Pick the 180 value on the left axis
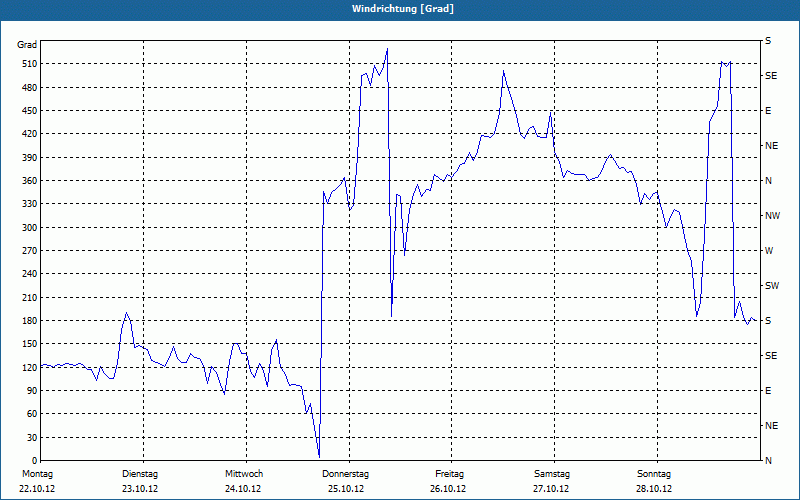This screenshot has width=800, height=500. pyautogui.click(x=29, y=321)
